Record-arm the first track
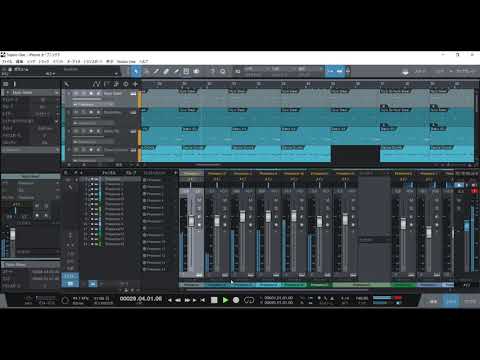This screenshot has height=360, width=480. 91,93
